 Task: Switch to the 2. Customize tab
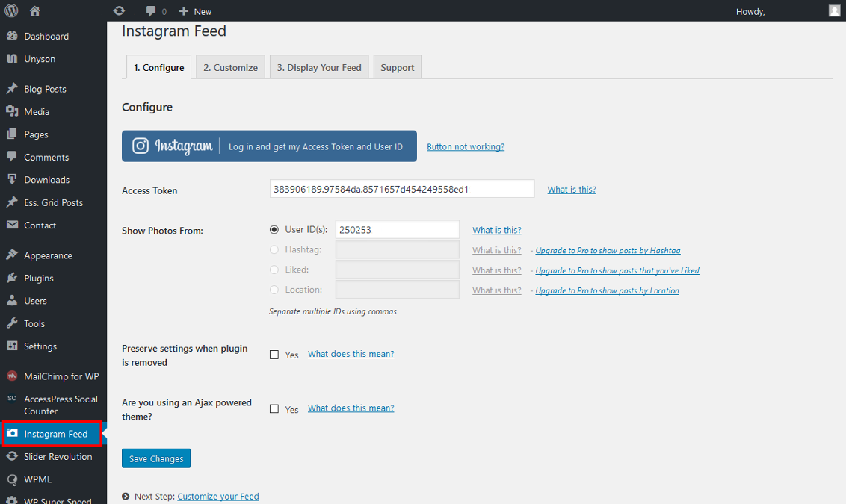pos(230,67)
